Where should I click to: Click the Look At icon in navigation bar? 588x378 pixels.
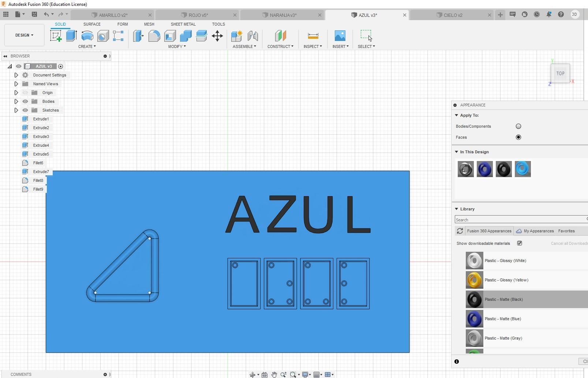click(x=265, y=374)
